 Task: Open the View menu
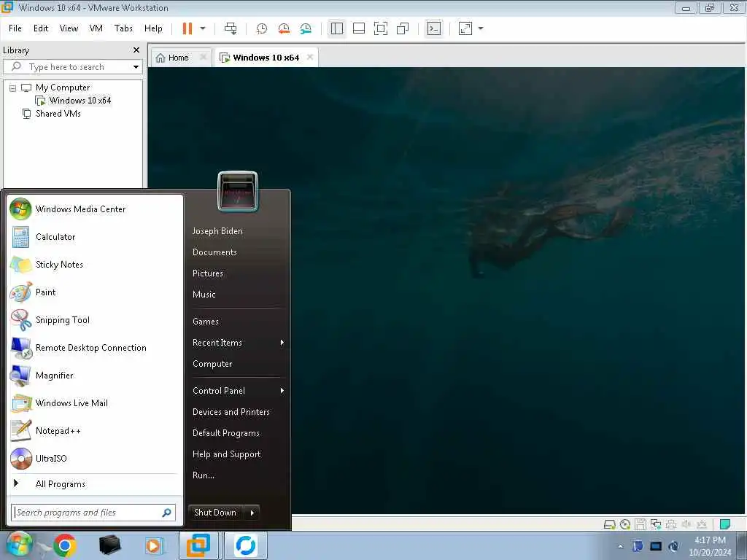(x=69, y=28)
